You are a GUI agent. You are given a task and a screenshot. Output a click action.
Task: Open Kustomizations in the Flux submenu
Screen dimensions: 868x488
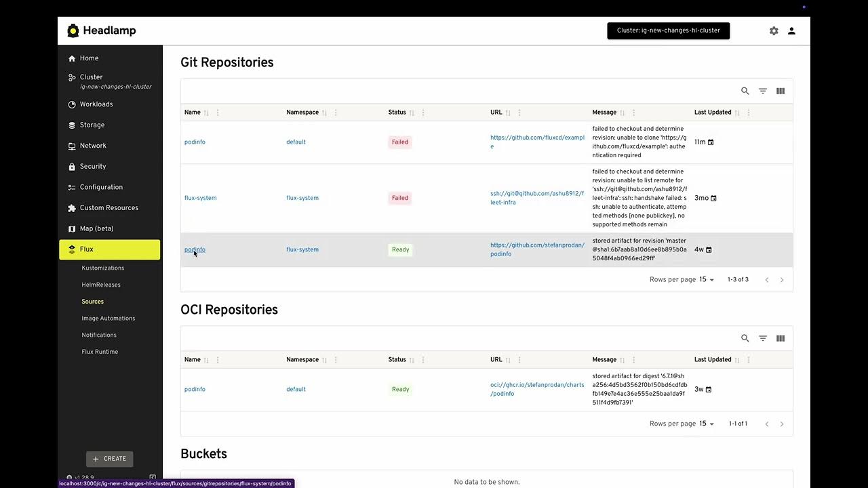103,268
